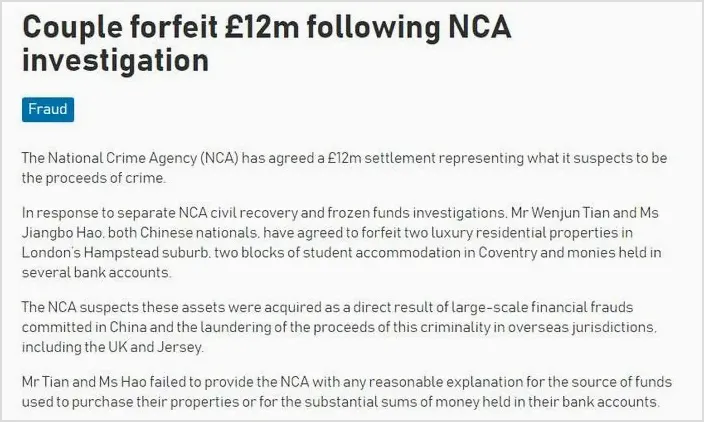Click 'NCA' in the headline

(480, 26)
